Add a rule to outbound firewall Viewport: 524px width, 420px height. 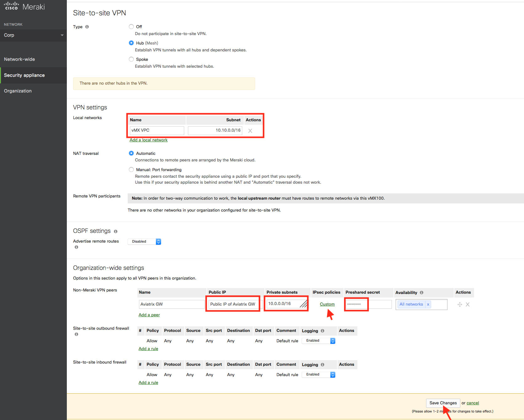(148, 349)
